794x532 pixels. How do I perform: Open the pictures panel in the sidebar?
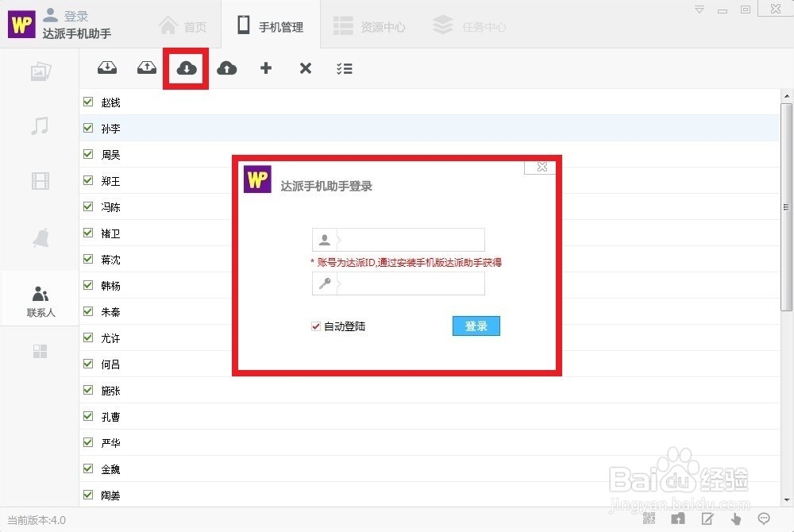click(x=40, y=71)
